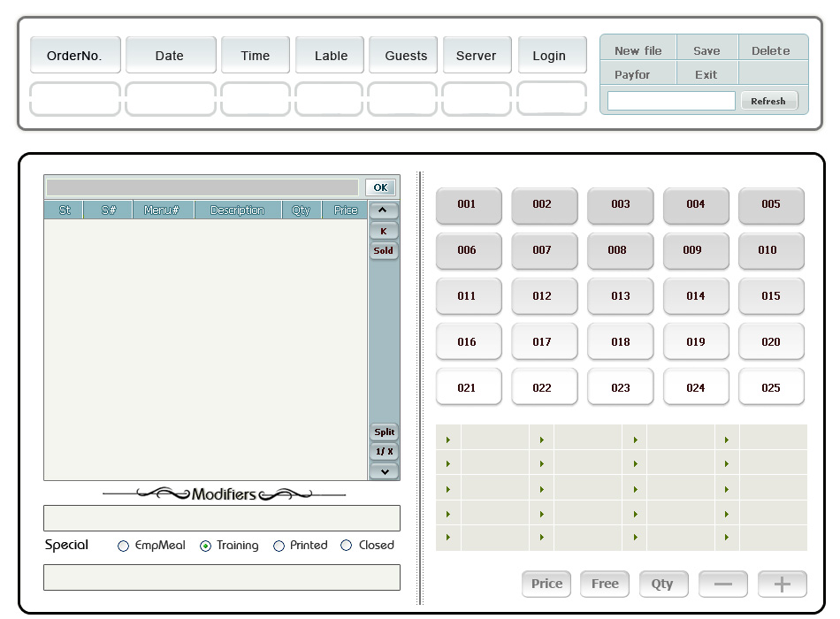Click the Menu# column header

[162, 210]
